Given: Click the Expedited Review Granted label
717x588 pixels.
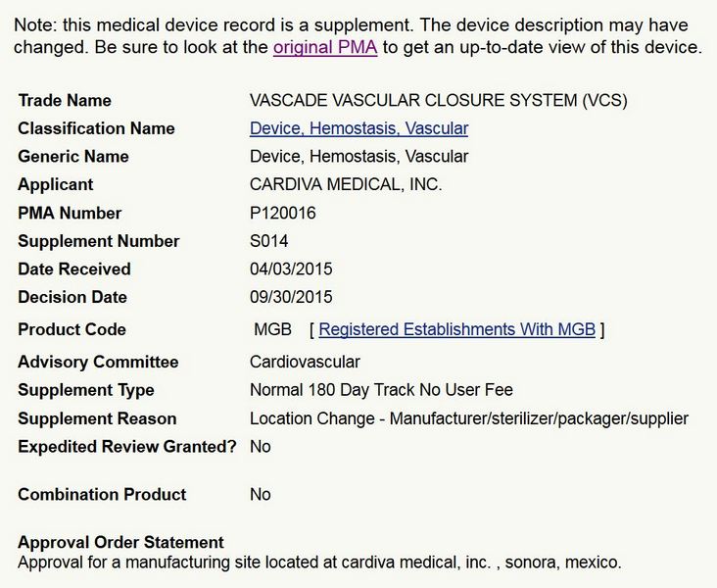Looking at the screenshot, I should tap(127, 446).
